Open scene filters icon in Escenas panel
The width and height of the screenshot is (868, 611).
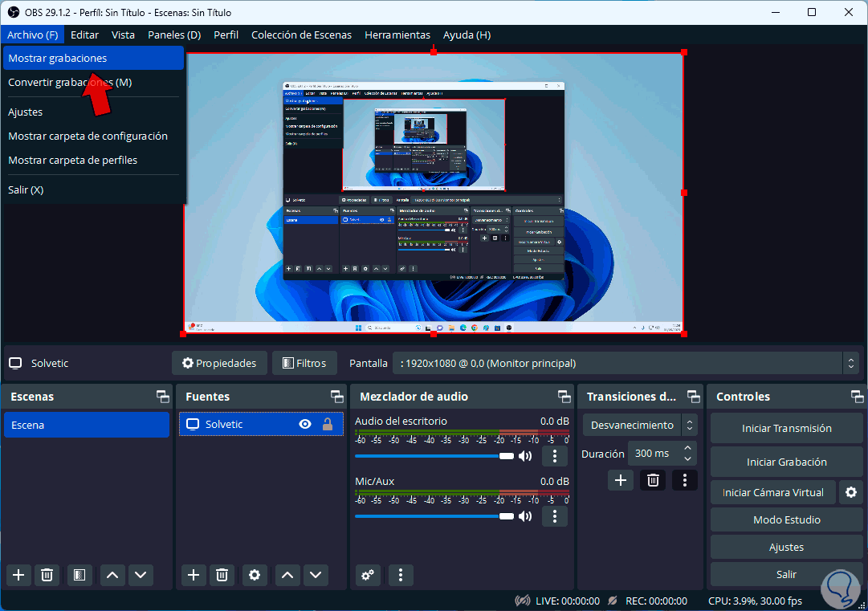(79, 574)
